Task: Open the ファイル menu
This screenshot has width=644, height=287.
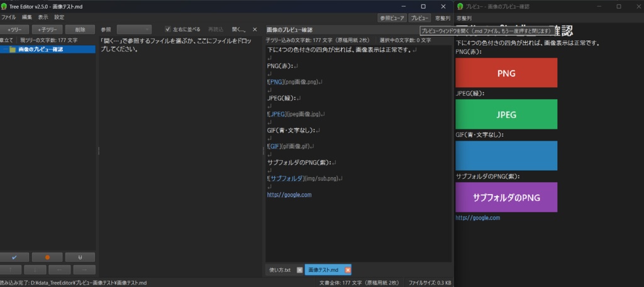Action: (8, 18)
